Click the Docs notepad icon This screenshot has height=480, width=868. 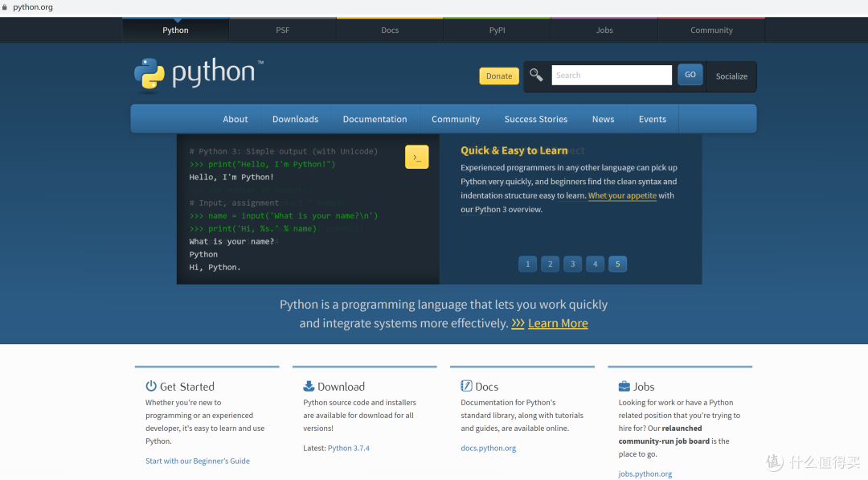[466, 386]
